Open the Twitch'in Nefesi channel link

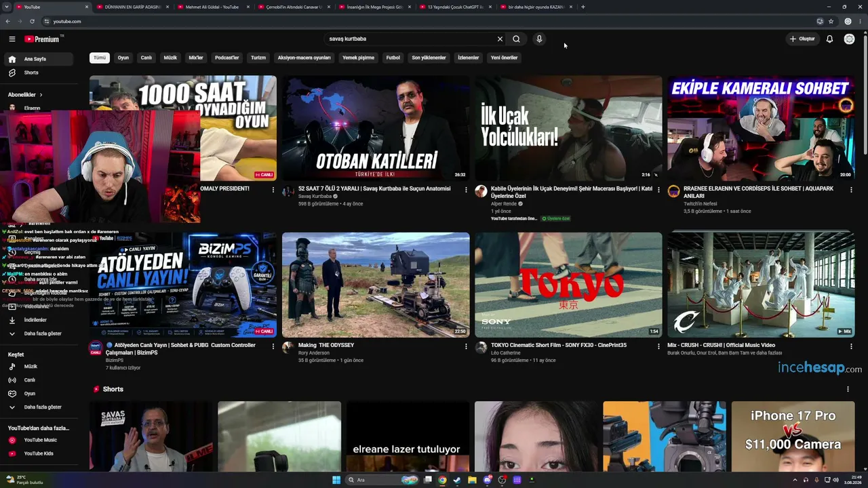coord(700,204)
